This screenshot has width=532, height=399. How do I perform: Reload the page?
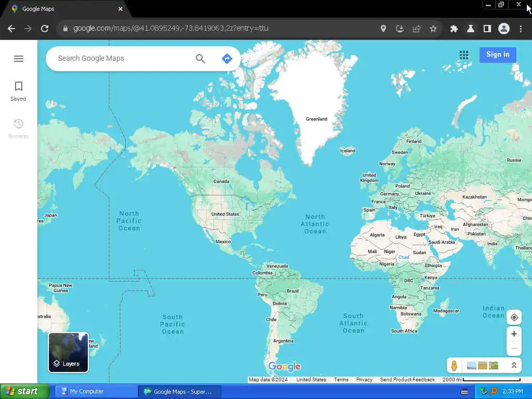click(x=45, y=29)
